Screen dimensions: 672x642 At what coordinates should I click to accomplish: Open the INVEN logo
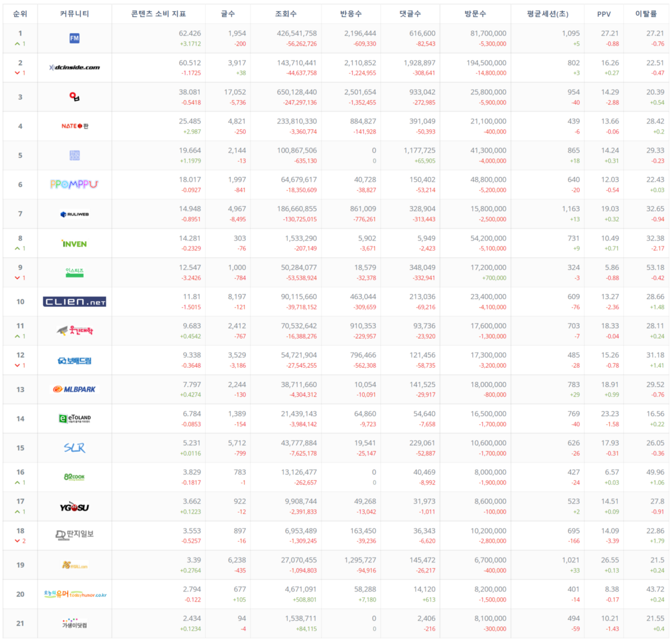pyautogui.click(x=74, y=243)
